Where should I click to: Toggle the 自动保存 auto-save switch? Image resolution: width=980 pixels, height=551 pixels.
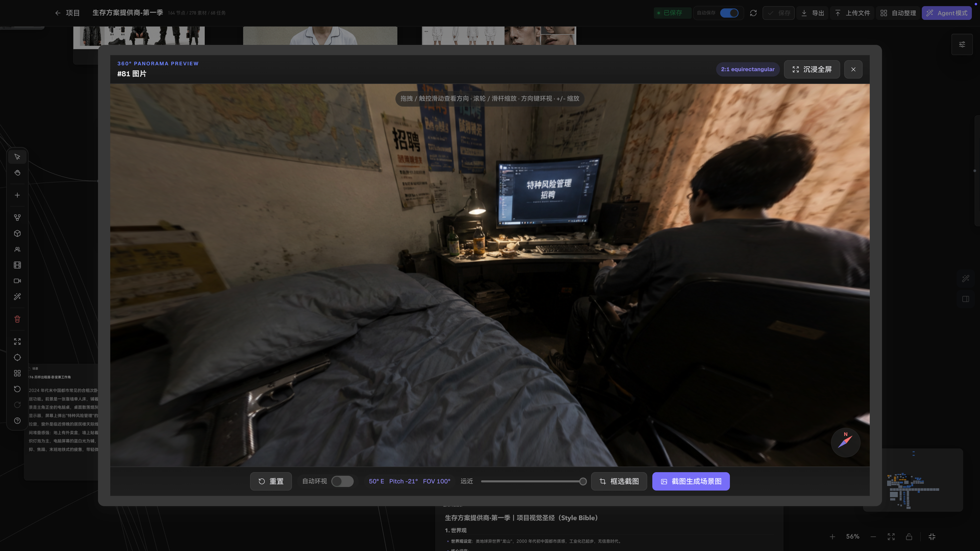(729, 13)
